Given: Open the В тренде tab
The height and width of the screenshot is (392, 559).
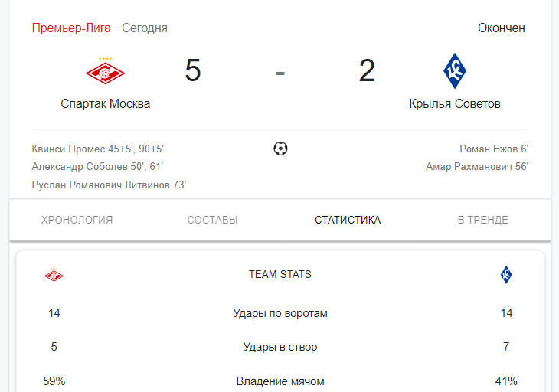Looking at the screenshot, I should click(x=483, y=220).
